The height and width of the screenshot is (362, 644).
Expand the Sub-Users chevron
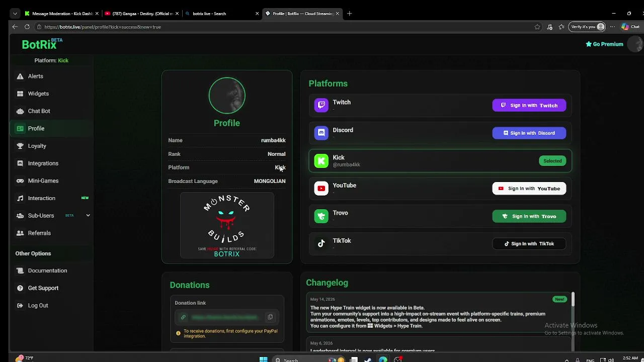[88, 216]
